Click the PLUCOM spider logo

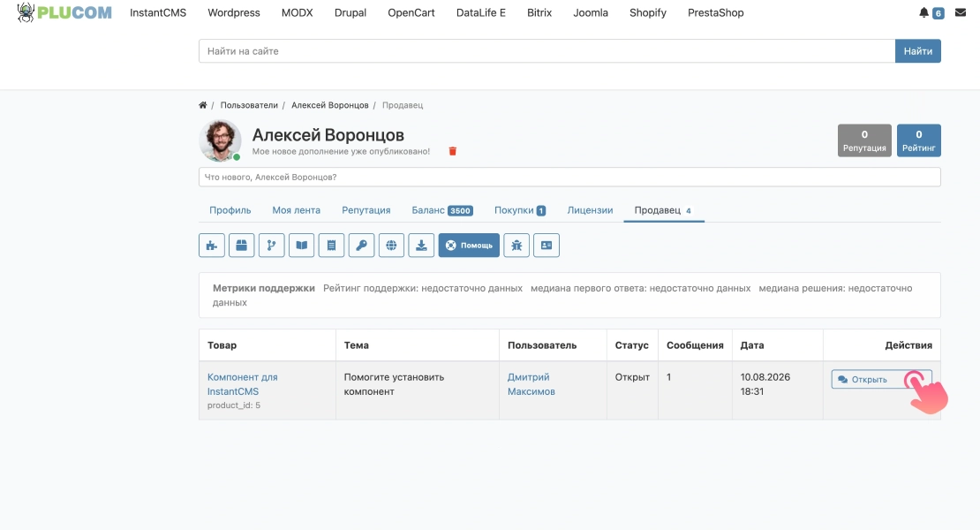(64, 12)
